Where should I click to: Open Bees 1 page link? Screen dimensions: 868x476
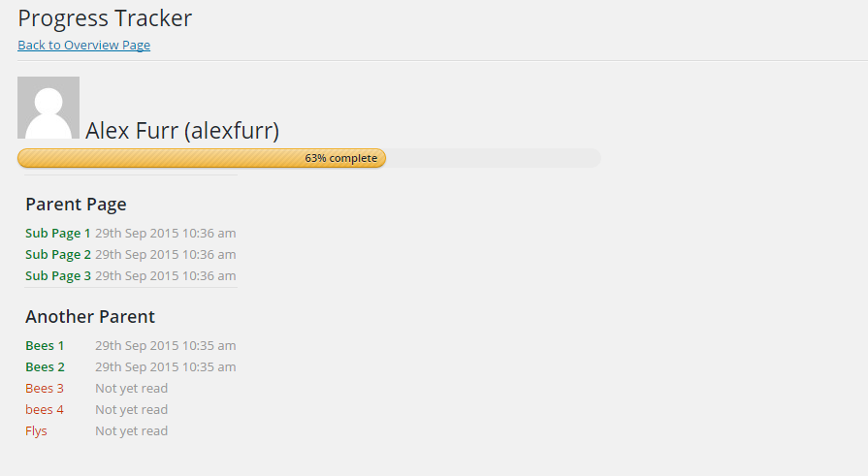[x=45, y=345]
